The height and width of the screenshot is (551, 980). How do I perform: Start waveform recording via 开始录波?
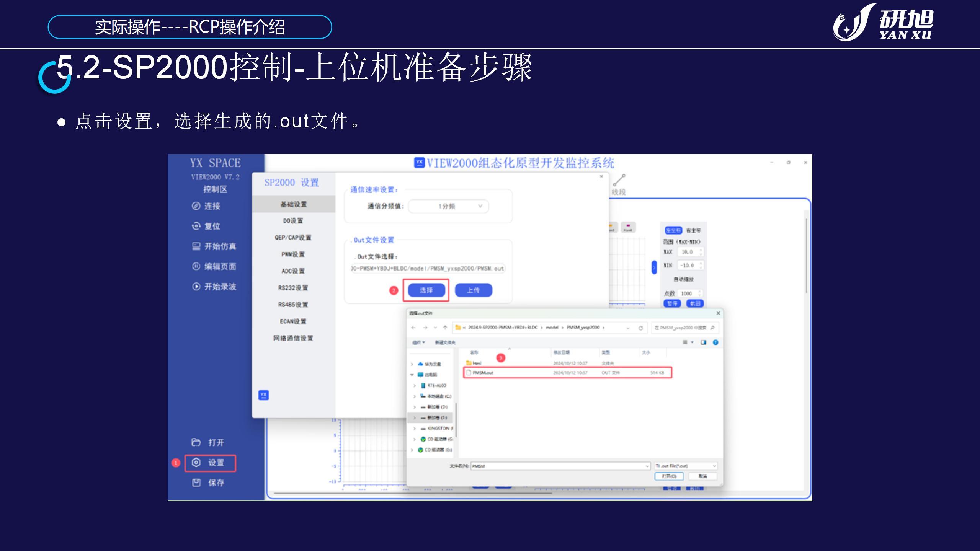pos(214,286)
